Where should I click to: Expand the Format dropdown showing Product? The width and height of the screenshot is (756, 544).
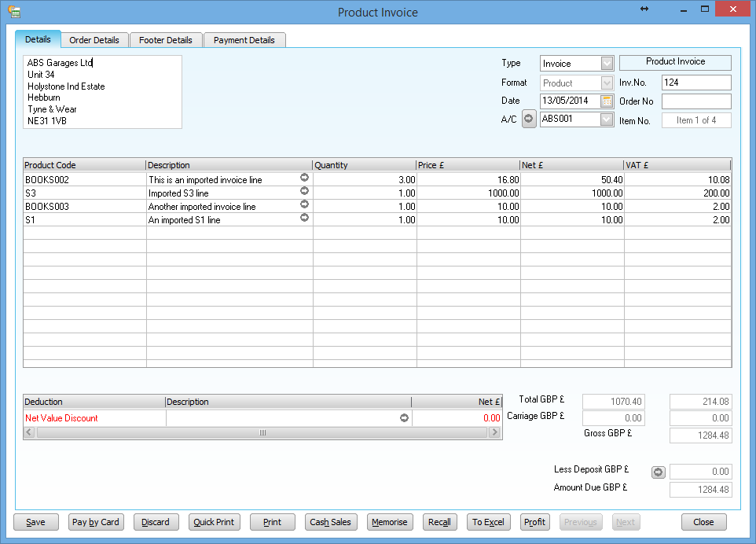click(x=607, y=83)
